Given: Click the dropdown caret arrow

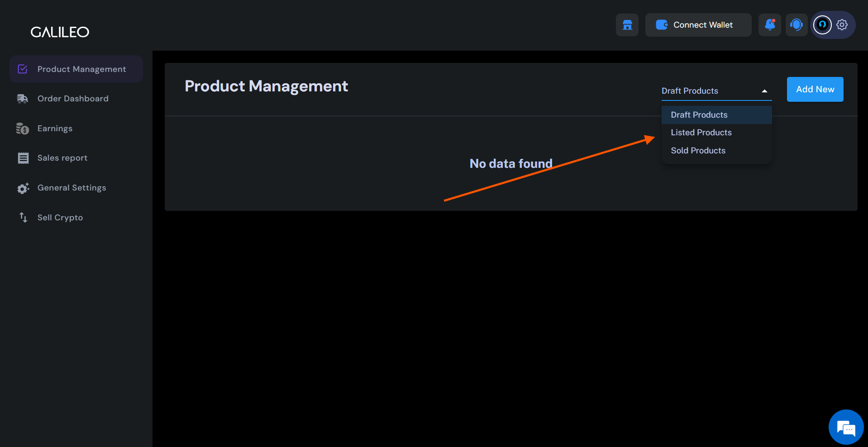Looking at the screenshot, I should pyautogui.click(x=764, y=91).
